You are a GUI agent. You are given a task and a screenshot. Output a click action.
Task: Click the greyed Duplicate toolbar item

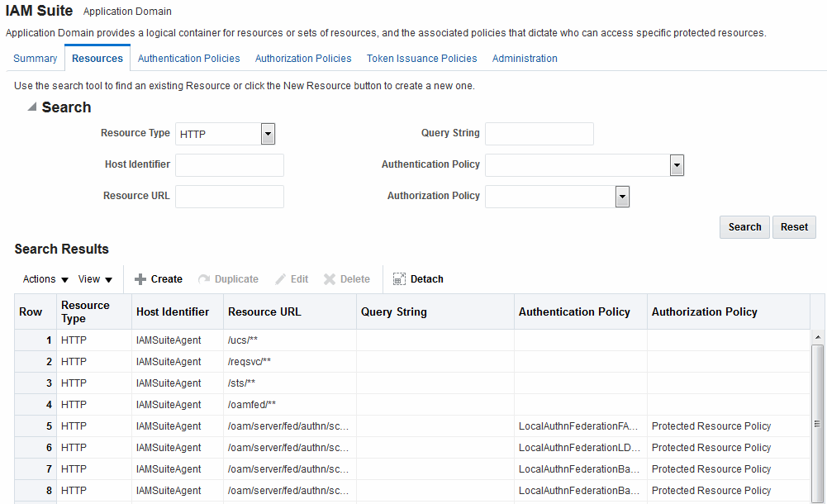[x=228, y=279]
